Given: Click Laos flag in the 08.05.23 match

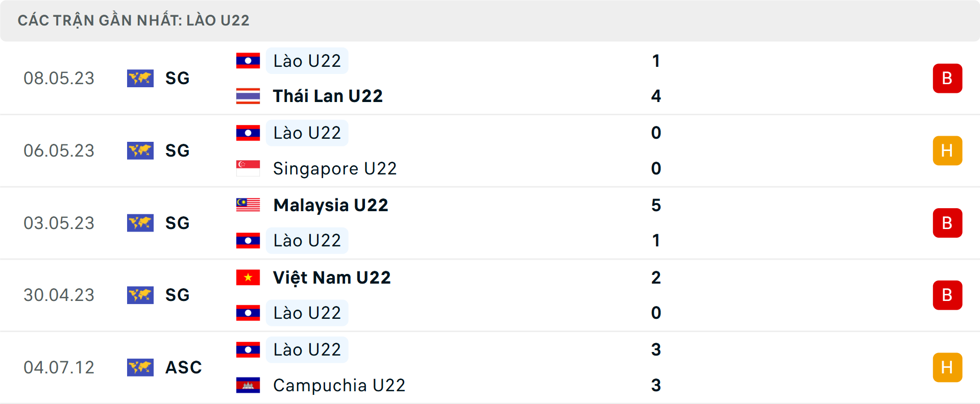Looking at the screenshot, I should click(x=248, y=61).
